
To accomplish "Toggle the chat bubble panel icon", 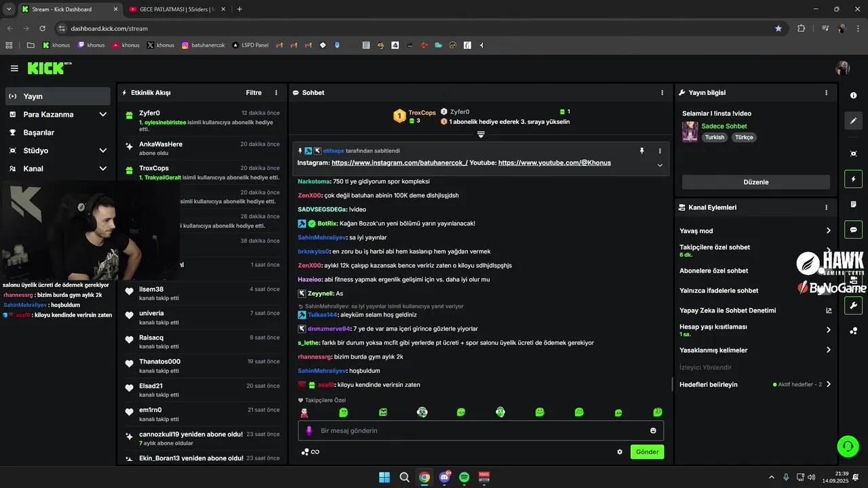I will pos(854,229).
